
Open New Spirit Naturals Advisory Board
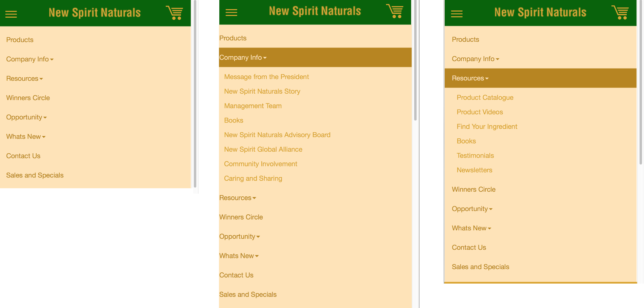tap(277, 135)
